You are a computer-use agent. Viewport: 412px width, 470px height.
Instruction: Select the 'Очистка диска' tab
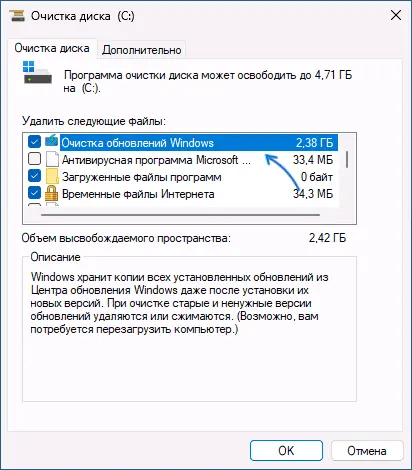(52, 48)
